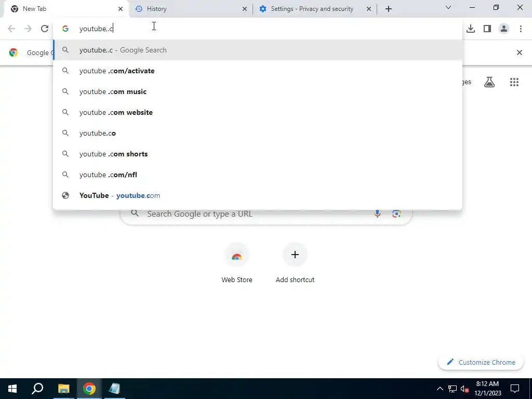The height and width of the screenshot is (399, 532).
Task: Dismiss the Google Chrome info bar
Action: pyautogui.click(x=519, y=52)
